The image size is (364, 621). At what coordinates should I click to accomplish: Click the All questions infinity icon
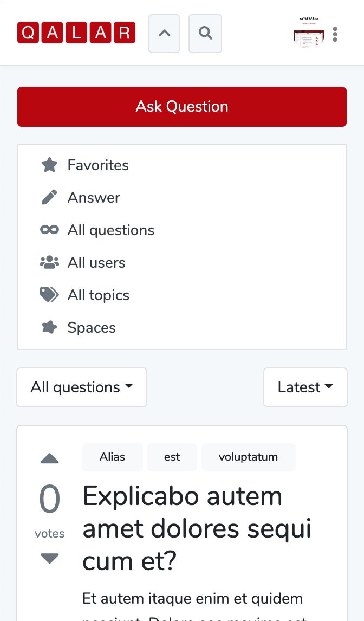[x=49, y=230]
